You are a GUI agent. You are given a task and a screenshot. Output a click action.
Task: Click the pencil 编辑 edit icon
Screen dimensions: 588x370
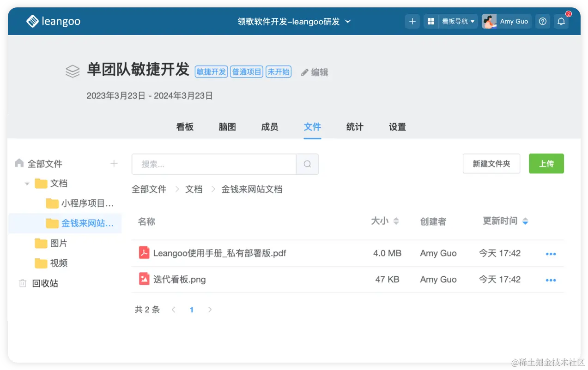305,72
